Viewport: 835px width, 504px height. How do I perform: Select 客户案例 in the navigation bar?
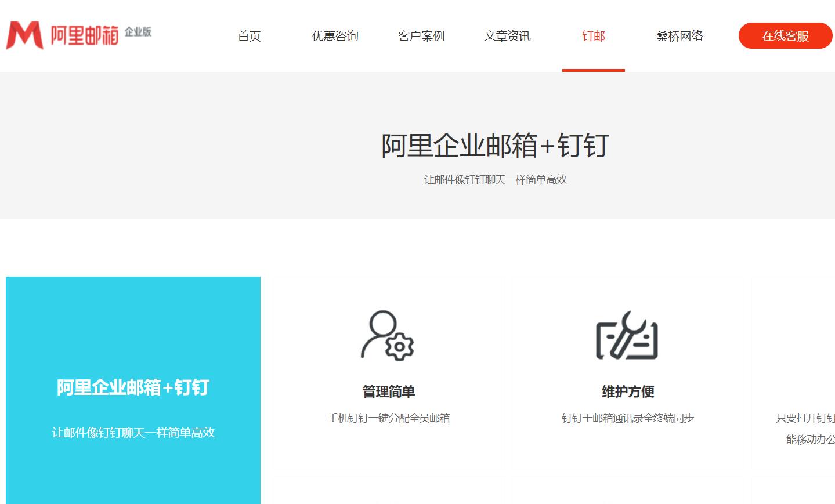point(421,36)
